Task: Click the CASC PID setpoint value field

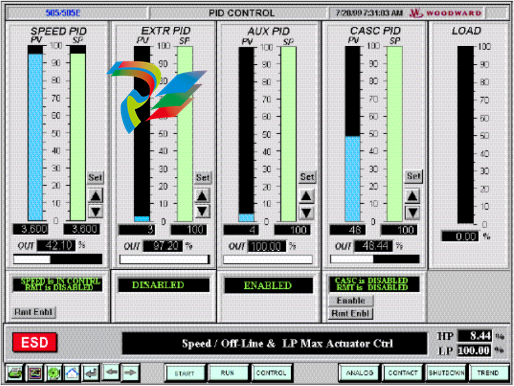Action: point(399,230)
